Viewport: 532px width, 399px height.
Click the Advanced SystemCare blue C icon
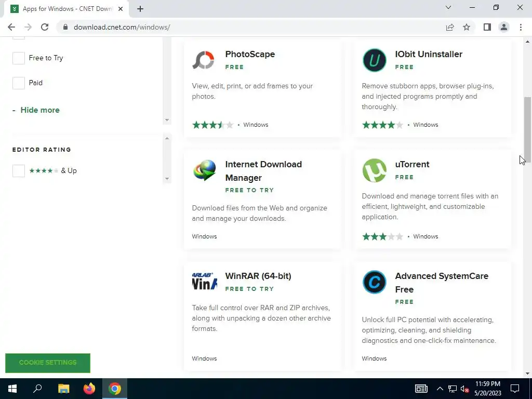374,282
